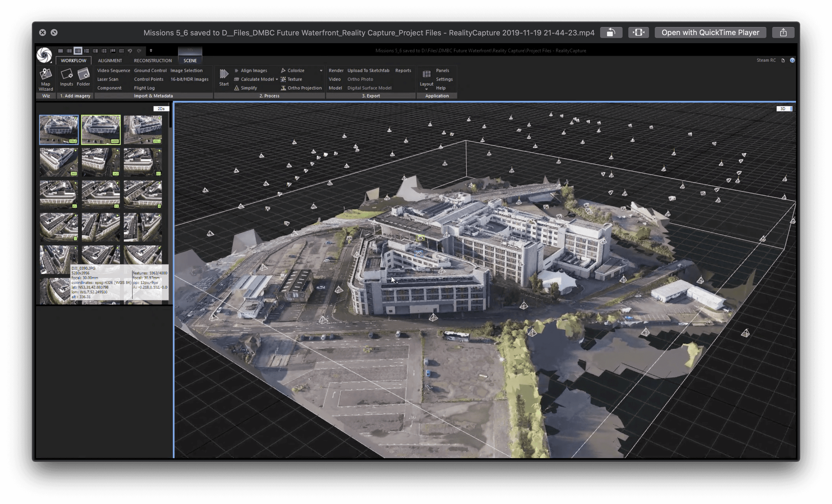Switch to the single-pane layout icon

(60, 51)
